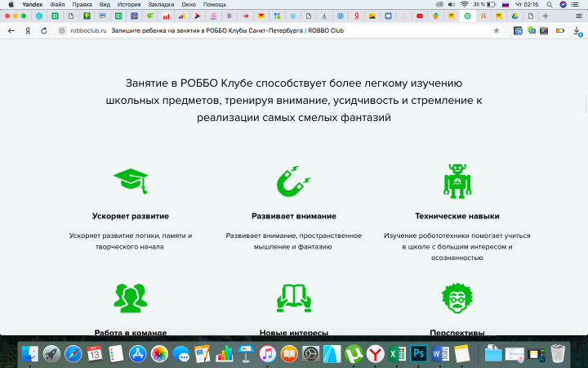Go back with the browser back arrow

click(x=11, y=31)
